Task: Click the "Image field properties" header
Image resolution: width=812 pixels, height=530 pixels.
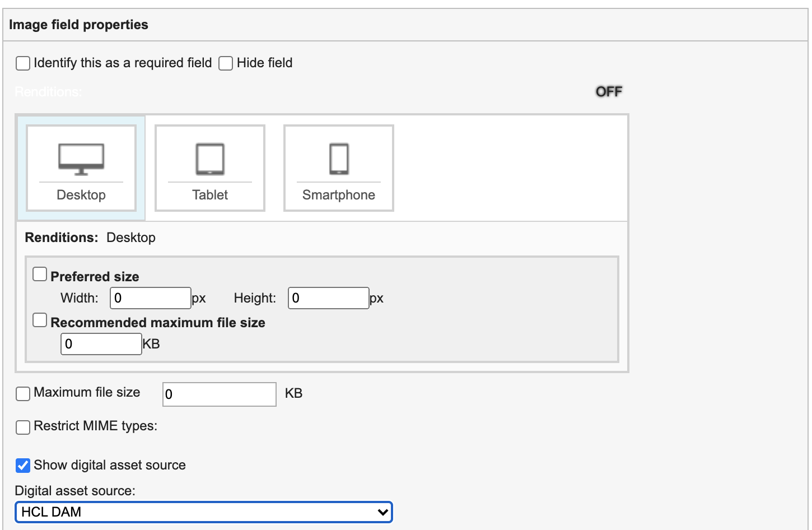Action: tap(78, 25)
